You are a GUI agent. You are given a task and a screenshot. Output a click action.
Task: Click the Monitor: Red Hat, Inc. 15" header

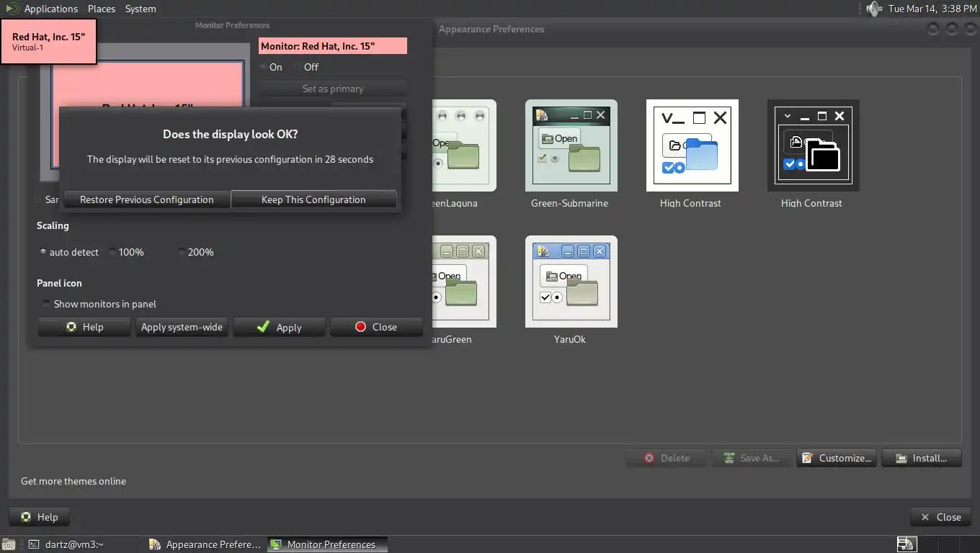[x=333, y=46]
